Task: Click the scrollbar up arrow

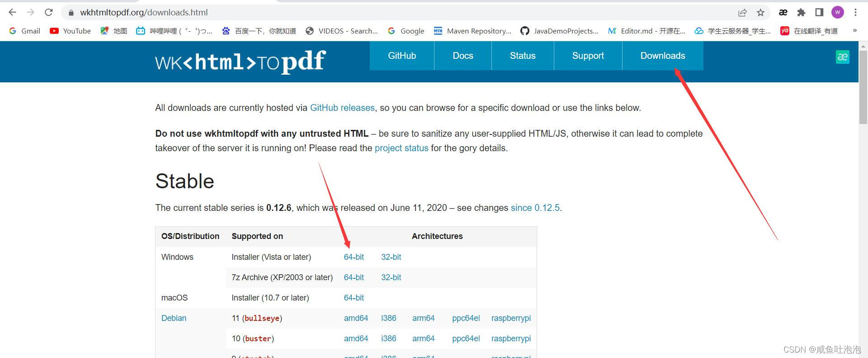Action: (x=863, y=46)
